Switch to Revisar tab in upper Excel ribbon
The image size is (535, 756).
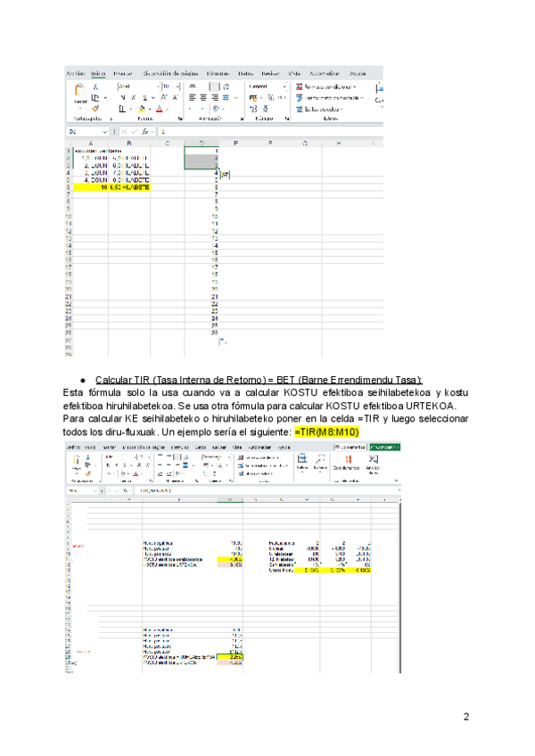click(x=270, y=73)
